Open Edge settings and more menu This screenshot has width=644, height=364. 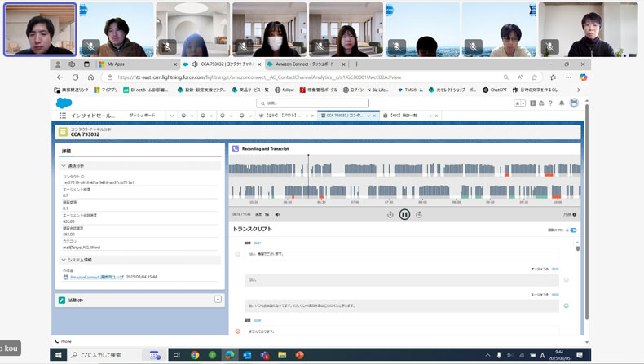pos(568,77)
